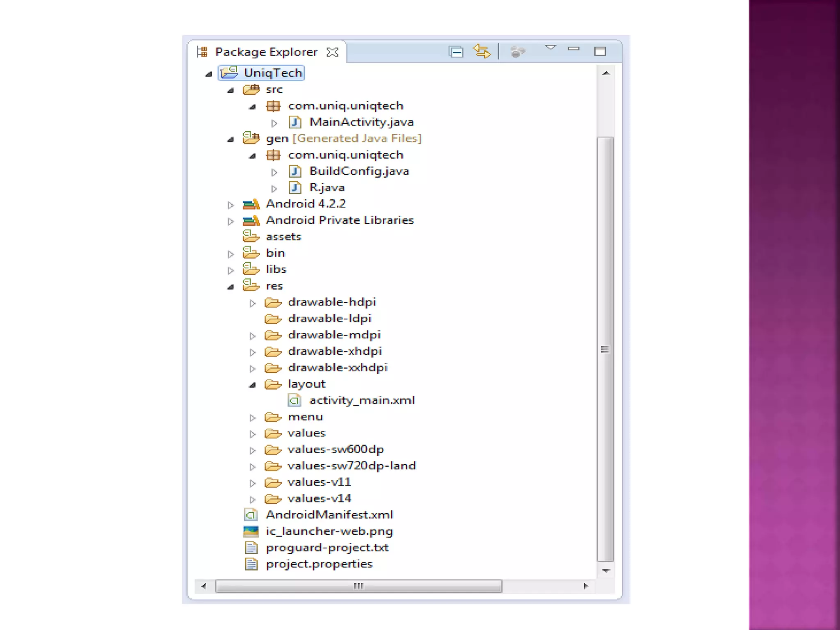The width and height of the screenshot is (840, 630).
Task: Open the View Menu dropdown triangle
Action: pyautogui.click(x=550, y=48)
